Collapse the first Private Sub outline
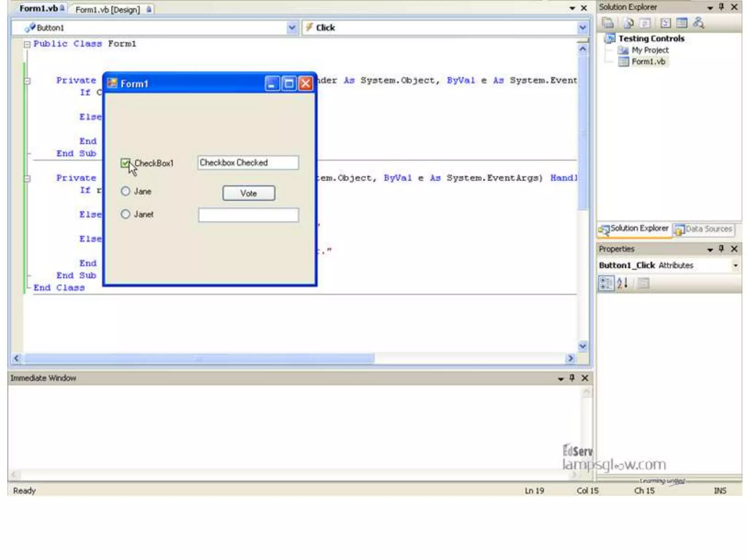The image size is (747, 560). click(27, 81)
